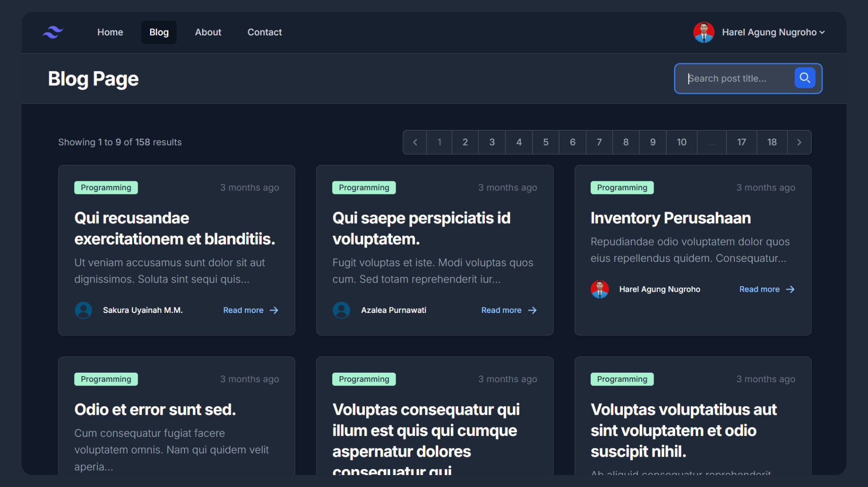Click Programming tag on Qui recusandae card
Viewport: 868px width, 487px height.
pyautogui.click(x=106, y=187)
